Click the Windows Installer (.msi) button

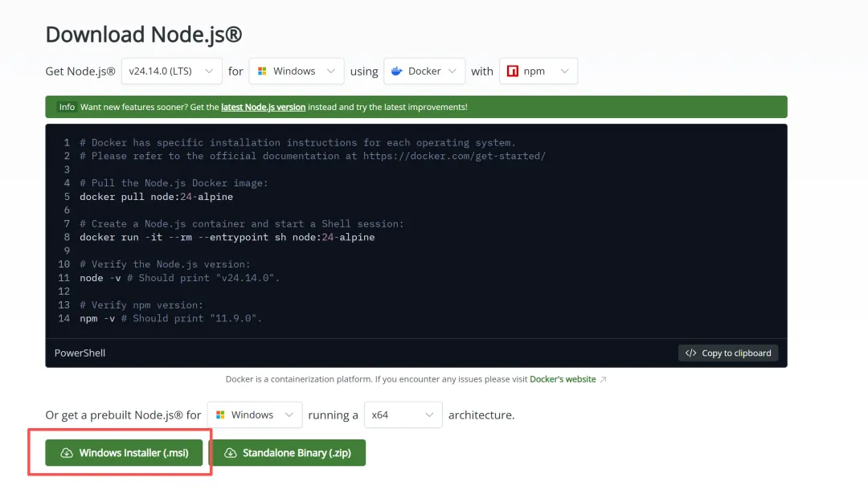tap(124, 453)
